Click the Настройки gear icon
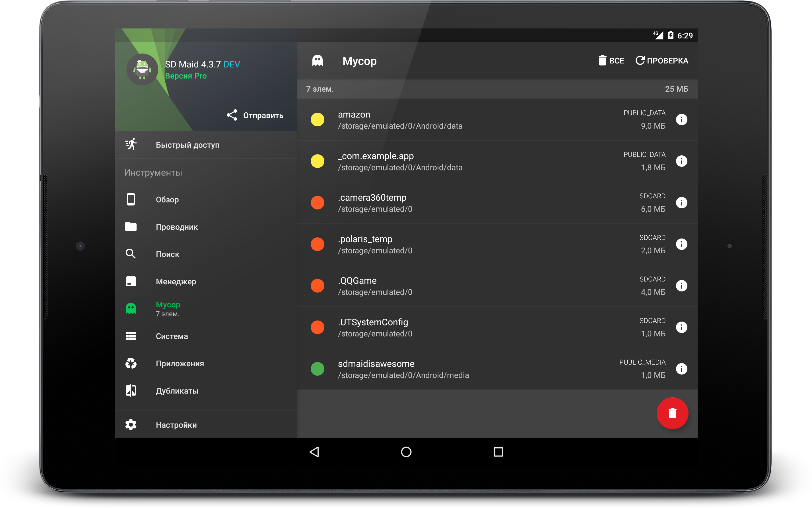 point(131,425)
